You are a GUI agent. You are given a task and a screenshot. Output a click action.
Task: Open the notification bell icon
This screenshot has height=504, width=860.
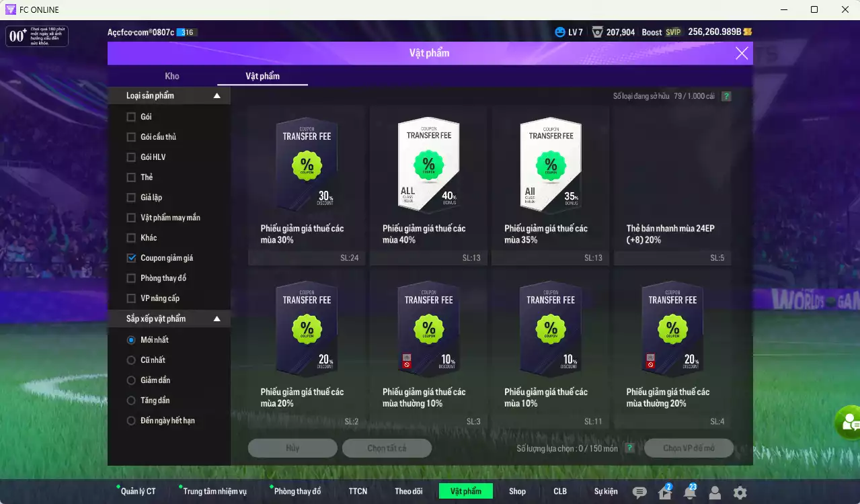point(690,493)
